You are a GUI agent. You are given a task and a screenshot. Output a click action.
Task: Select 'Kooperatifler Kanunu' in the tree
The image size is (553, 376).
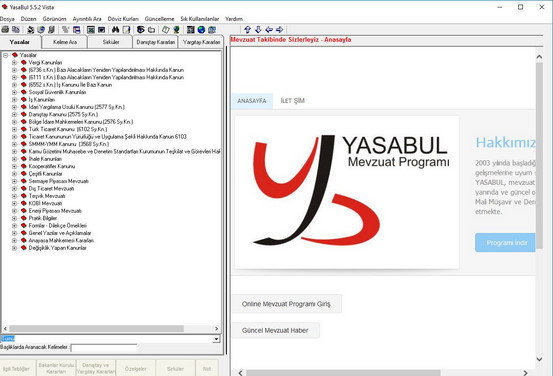[52, 166]
